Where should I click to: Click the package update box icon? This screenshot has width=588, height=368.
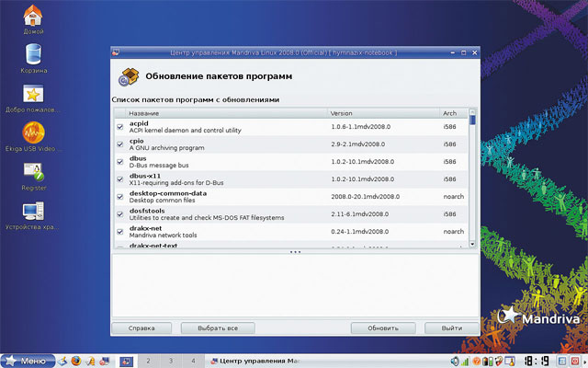[x=129, y=76]
